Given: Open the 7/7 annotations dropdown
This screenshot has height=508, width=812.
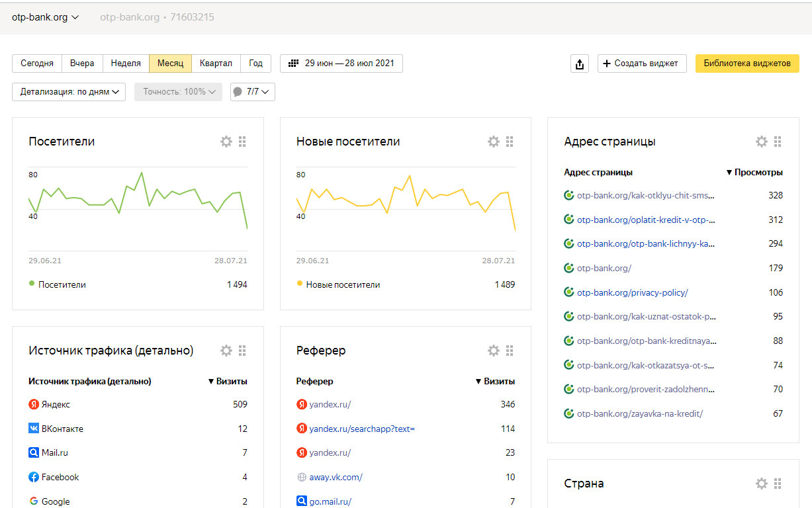Looking at the screenshot, I should click(x=252, y=92).
